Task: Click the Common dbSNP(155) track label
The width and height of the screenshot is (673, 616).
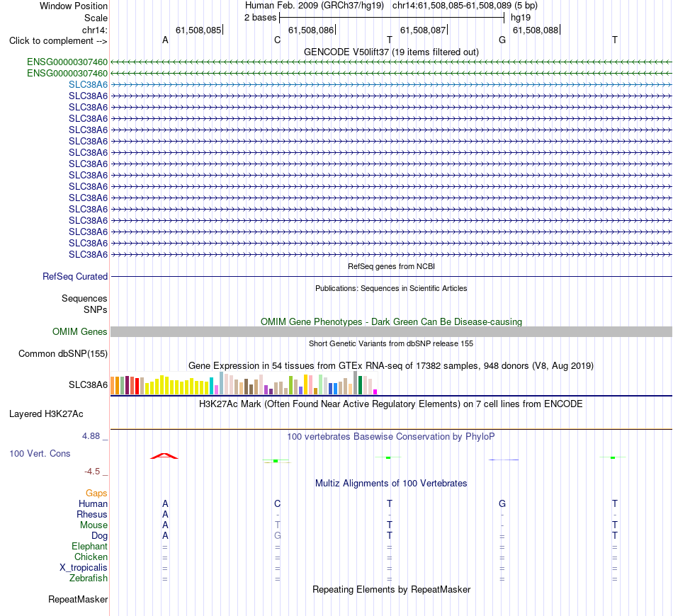Action: (x=62, y=353)
